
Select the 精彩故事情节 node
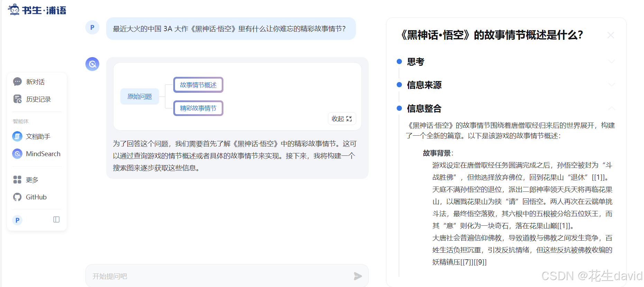pos(198,108)
